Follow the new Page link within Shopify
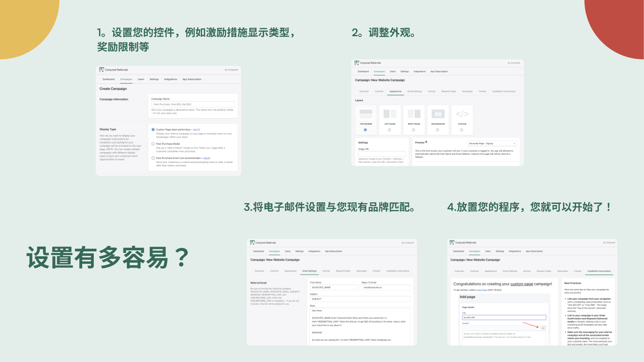 [x=482, y=290]
